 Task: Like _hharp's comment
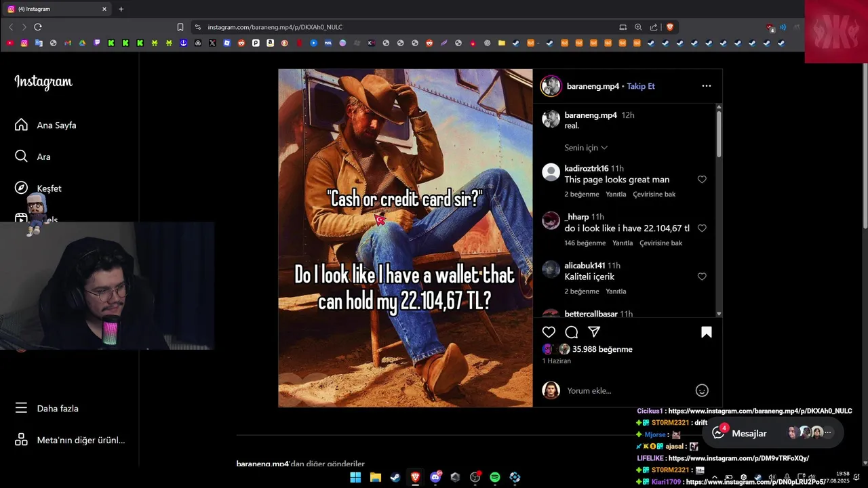[x=702, y=228]
